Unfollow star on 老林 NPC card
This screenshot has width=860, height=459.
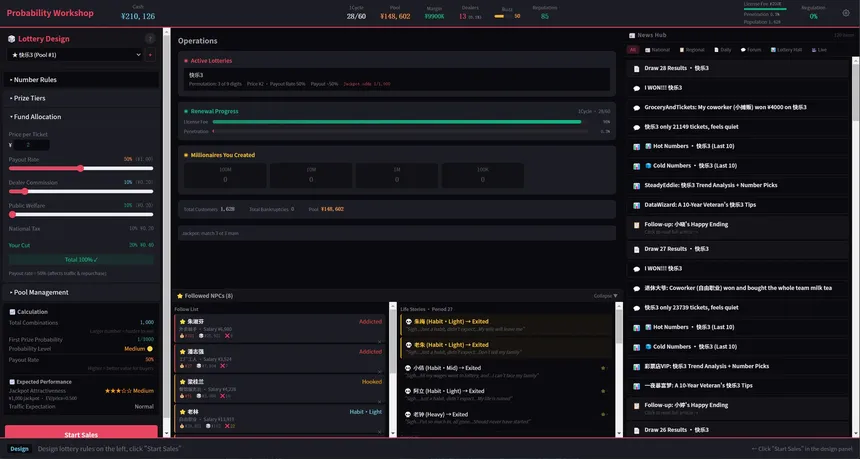[x=182, y=412]
